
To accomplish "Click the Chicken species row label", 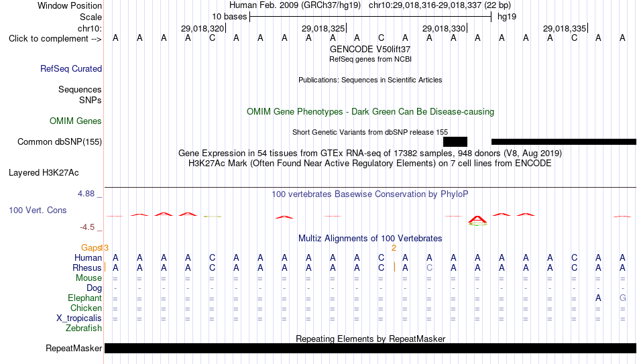I will point(86,308).
